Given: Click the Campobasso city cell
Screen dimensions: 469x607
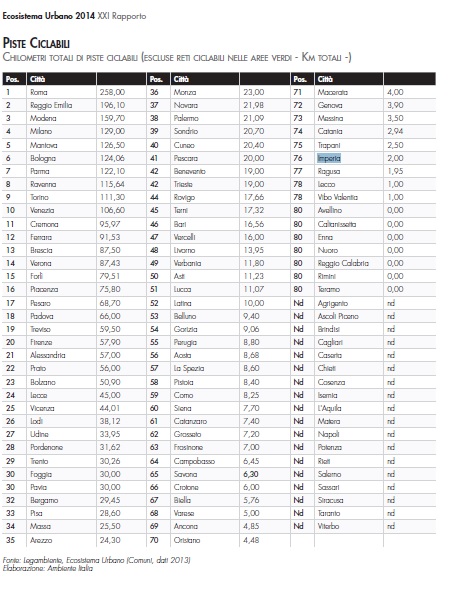Looking at the screenshot, I should coord(194,461).
